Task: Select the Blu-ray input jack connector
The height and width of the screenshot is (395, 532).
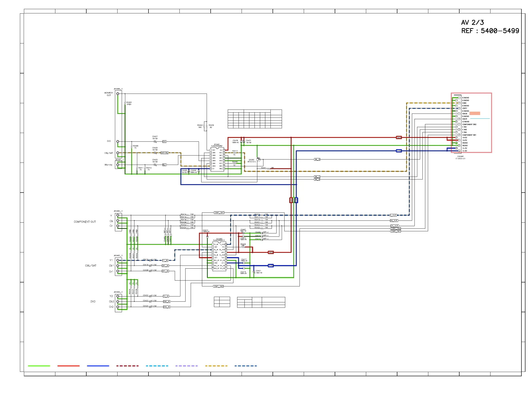Action: coord(118,165)
